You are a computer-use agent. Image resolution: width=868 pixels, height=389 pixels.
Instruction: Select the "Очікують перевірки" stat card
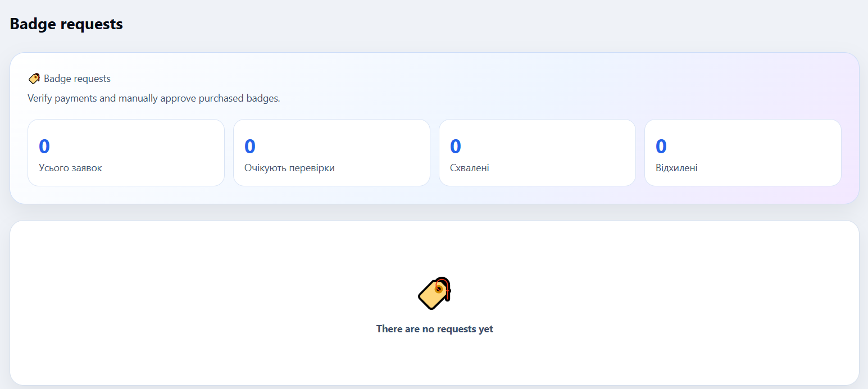click(331, 153)
